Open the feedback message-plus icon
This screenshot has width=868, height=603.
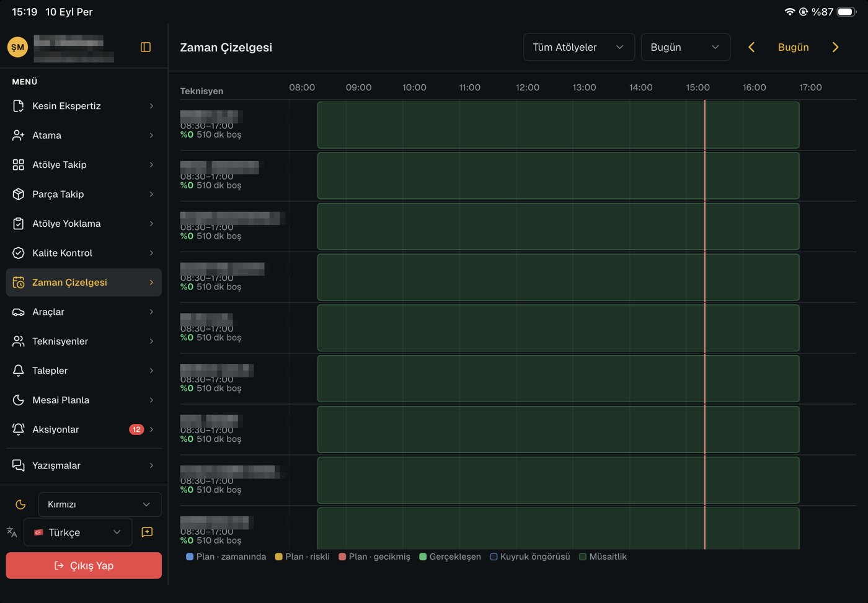[147, 532]
